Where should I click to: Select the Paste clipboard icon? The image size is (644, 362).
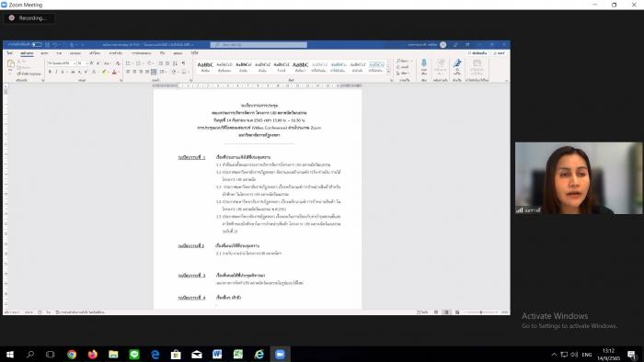[x=11, y=65]
